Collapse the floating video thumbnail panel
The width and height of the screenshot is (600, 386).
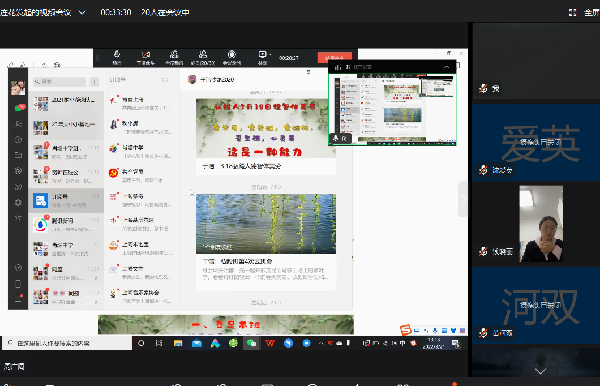tap(446, 67)
